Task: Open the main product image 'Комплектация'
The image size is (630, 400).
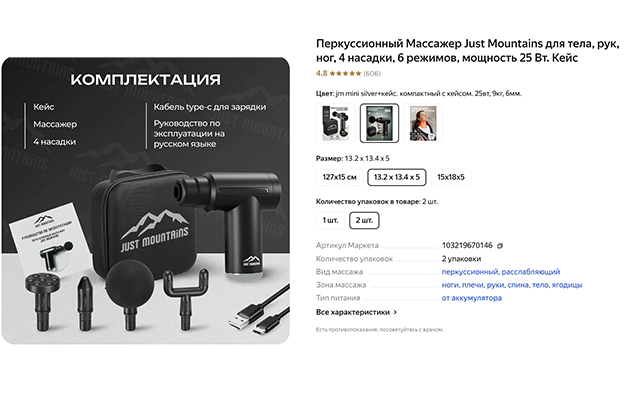Action: pyautogui.click(x=145, y=200)
